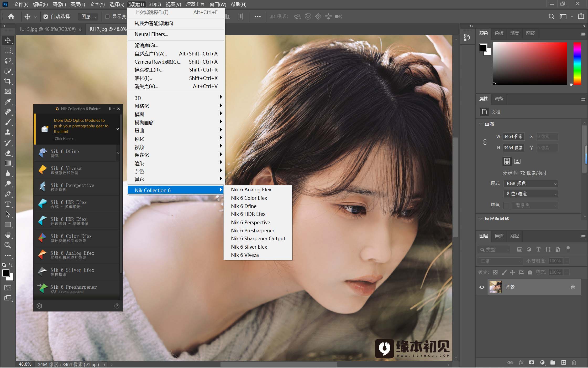Open the History panel icon
This screenshot has height=368, width=588.
467,38
